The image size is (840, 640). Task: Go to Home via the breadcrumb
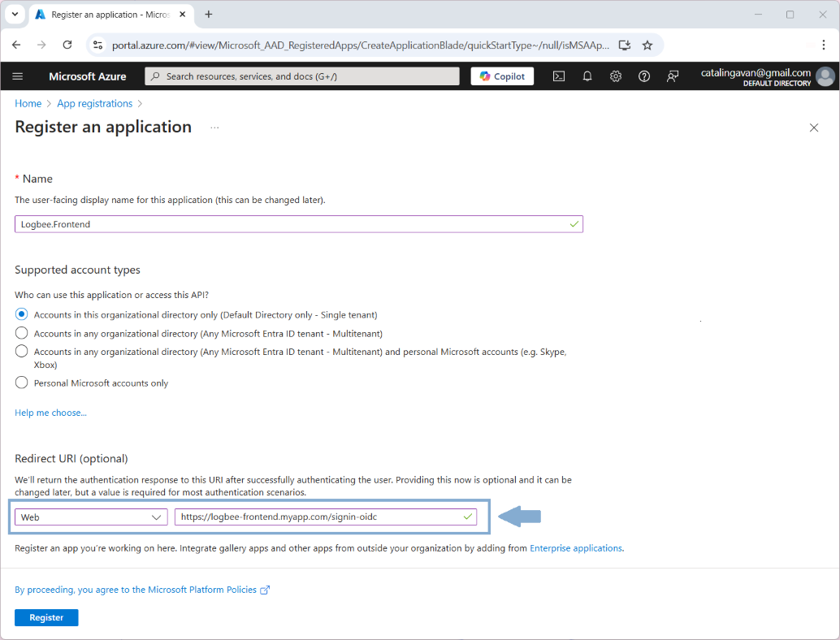click(x=28, y=103)
